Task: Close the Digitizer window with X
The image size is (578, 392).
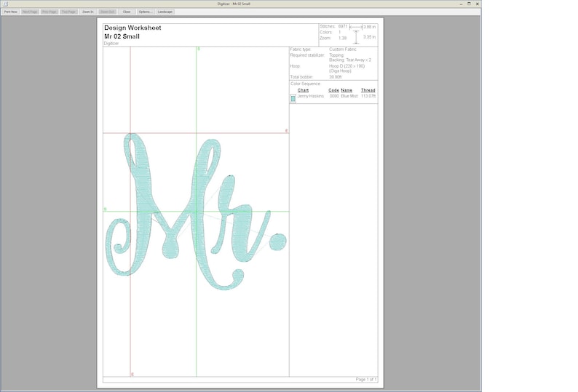Action: tap(477, 4)
